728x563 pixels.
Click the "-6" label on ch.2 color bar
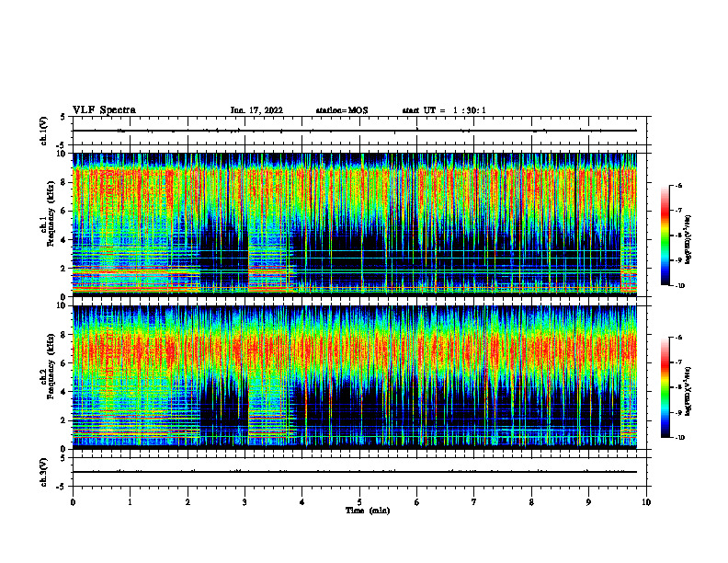[x=678, y=338]
